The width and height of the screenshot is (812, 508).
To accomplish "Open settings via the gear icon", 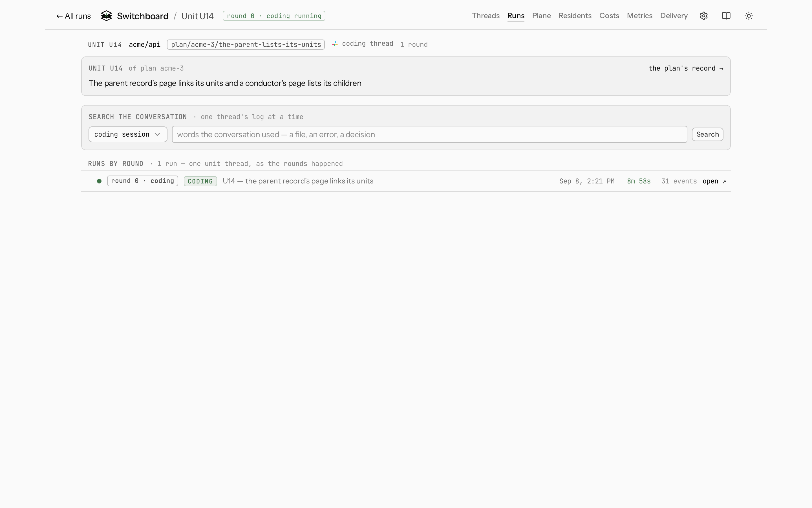I will (704, 16).
